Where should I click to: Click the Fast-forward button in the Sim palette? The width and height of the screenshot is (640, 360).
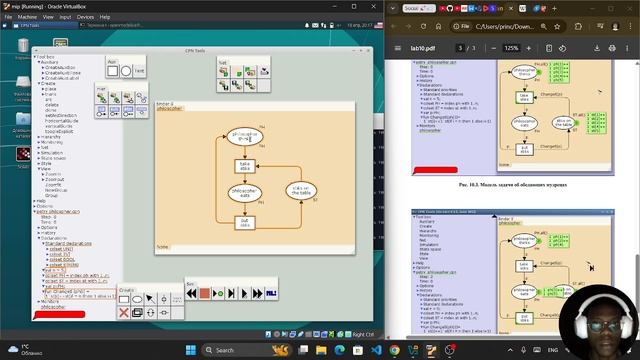(258, 293)
